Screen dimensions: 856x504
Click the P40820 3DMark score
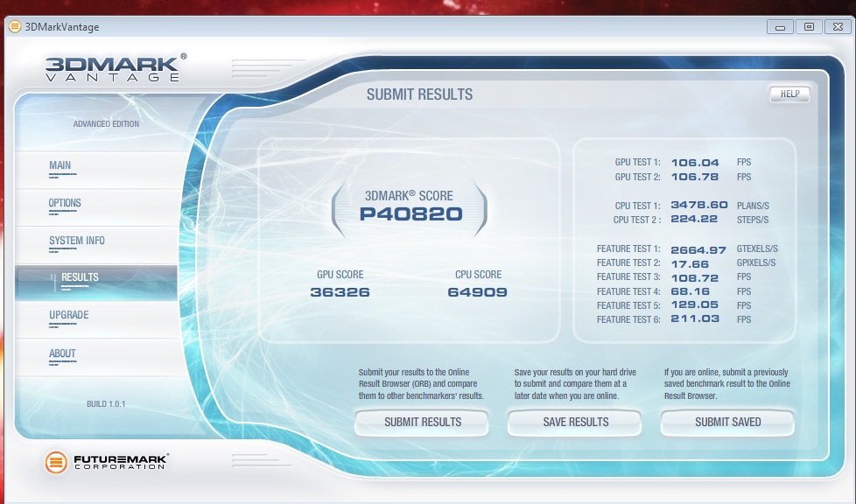point(411,214)
